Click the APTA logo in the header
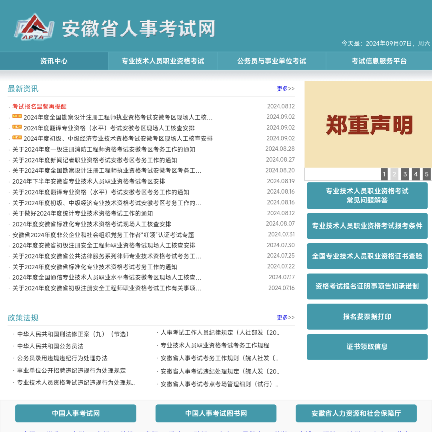The image size is (432, 432). click(x=34, y=27)
